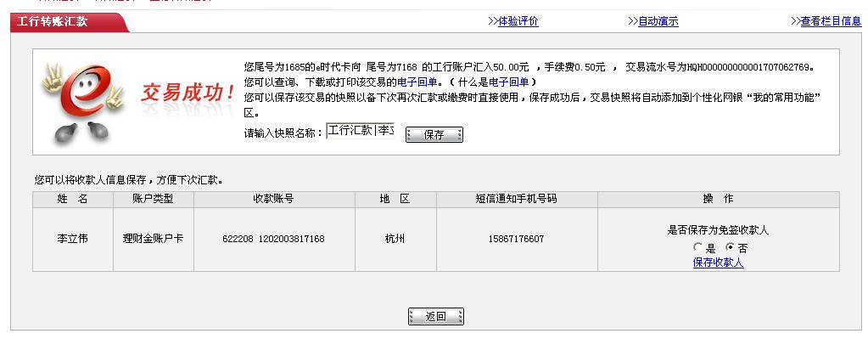Click the 姓名 column header
Image resolution: width=868 pixels, height=339 pixels.
pos(72,199)
